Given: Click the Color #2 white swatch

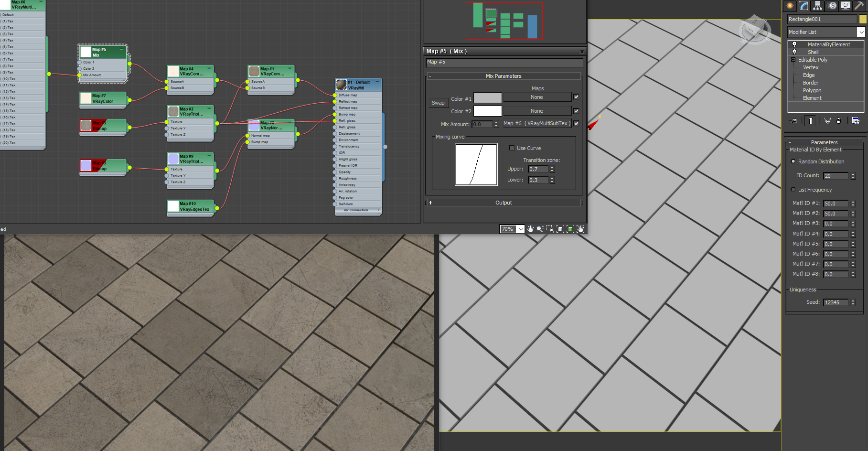Looking at the screenshot, I should pos(487,111).
